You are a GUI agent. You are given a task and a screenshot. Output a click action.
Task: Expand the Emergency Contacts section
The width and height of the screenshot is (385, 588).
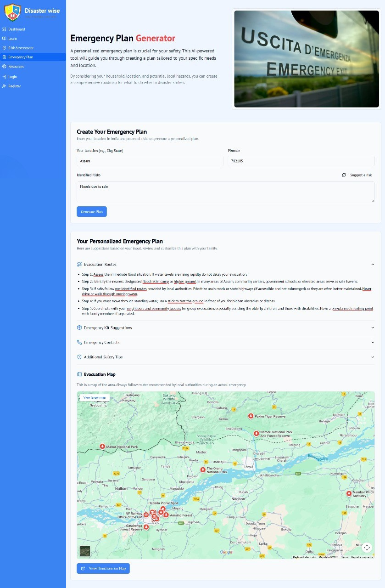[x=226, y=342]
